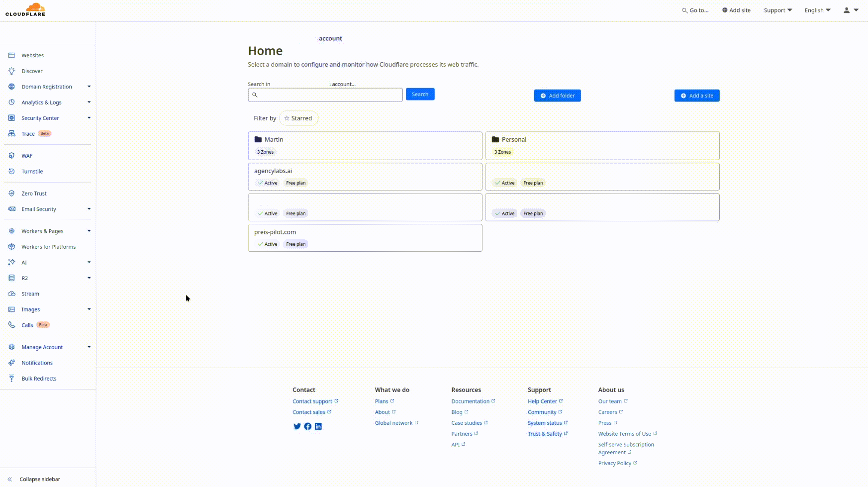
Task: Open Zero Trust from the sidebar
Action: [x=34, y=193]
